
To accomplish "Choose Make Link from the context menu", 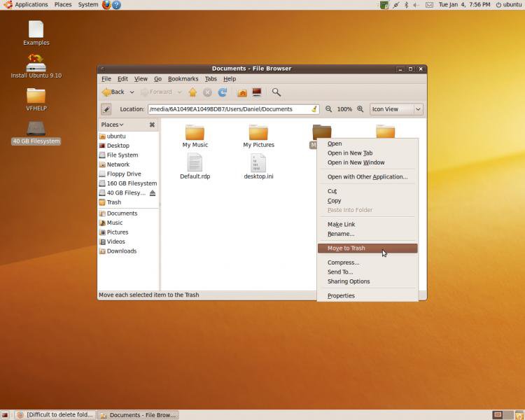I will [x=367, y=225].
